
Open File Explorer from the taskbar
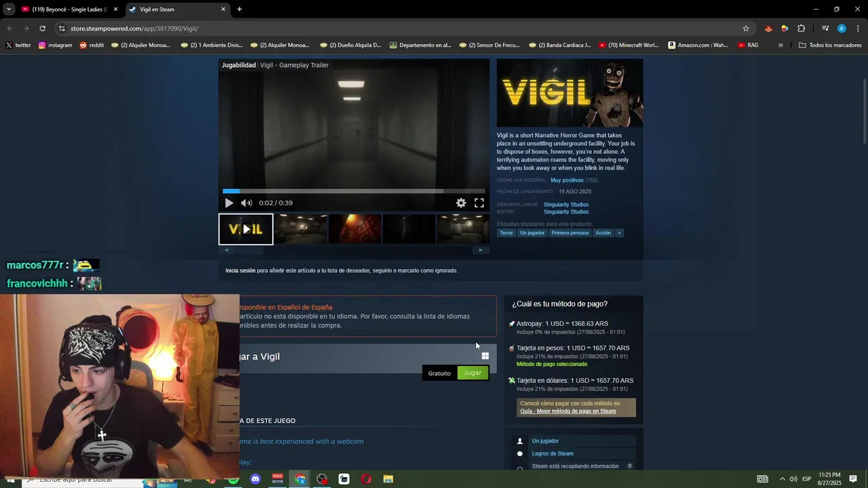388,479
